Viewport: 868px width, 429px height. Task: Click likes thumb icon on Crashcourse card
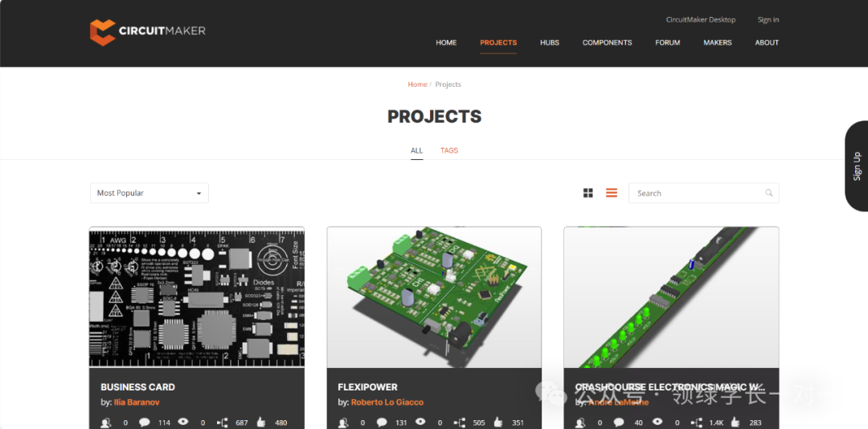(735, 423)
